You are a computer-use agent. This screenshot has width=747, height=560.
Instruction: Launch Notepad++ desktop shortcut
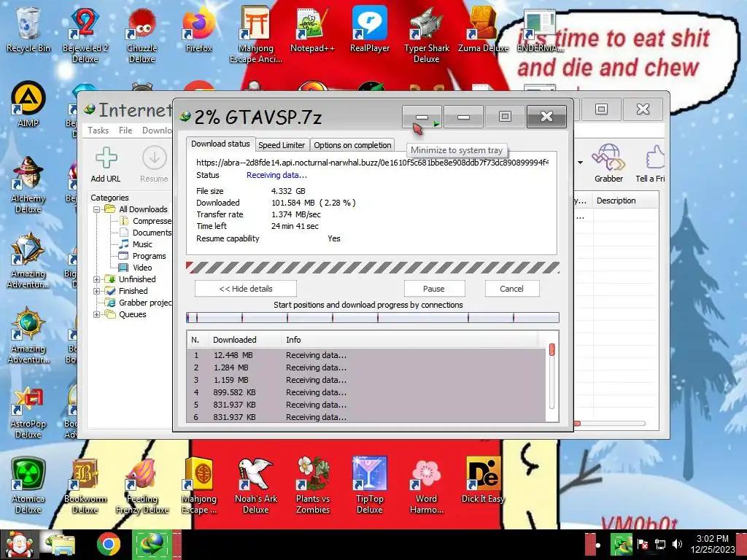(x=312, y=28)
